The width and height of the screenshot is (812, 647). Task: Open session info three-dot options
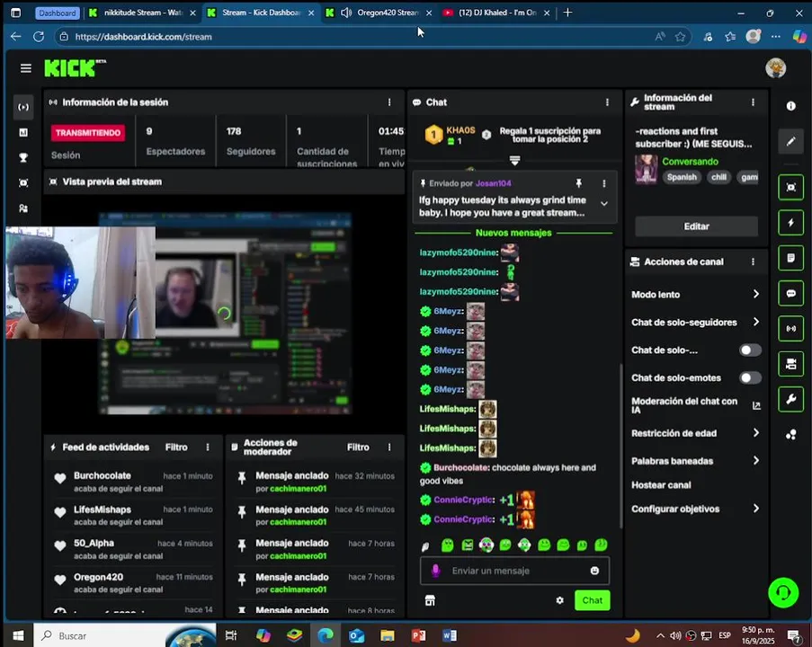[x=389, y=102]
